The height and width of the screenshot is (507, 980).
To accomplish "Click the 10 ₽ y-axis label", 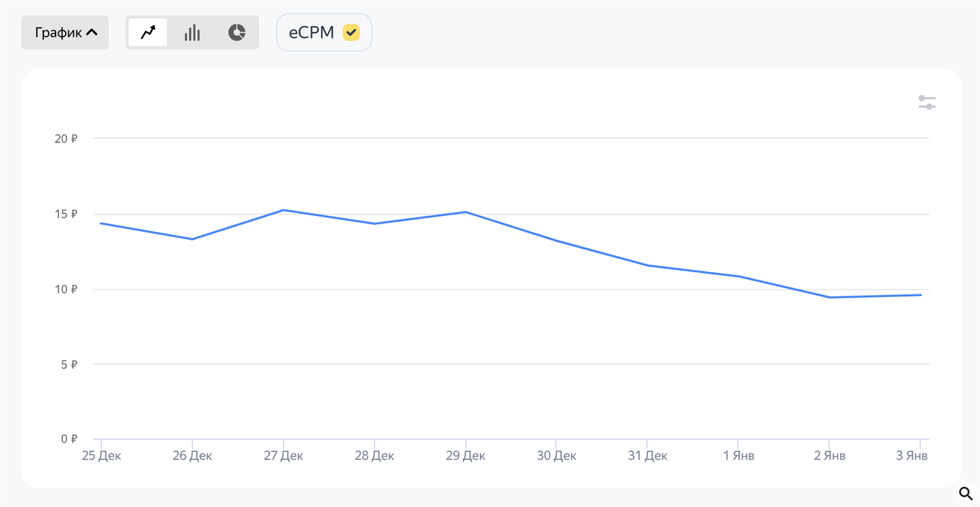I will click(x=66, y=289).
